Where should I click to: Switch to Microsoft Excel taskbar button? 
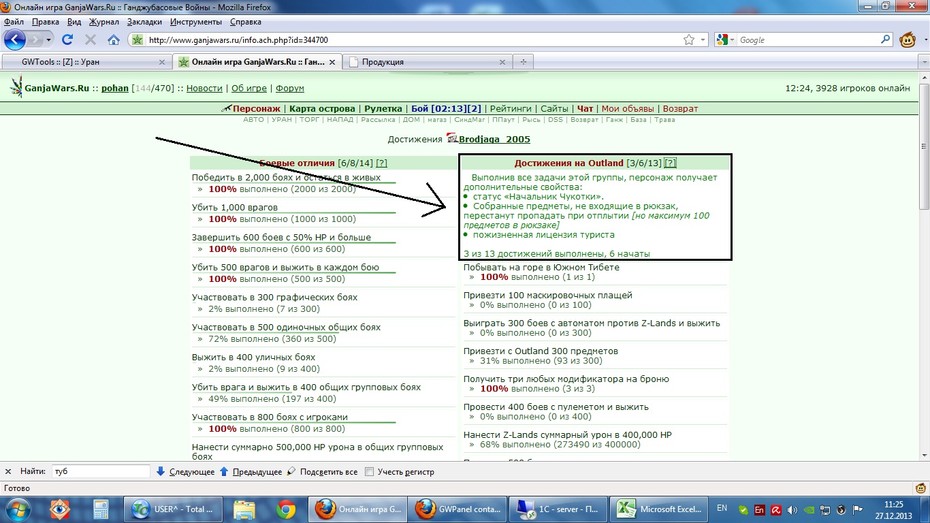pyautogui.click(x=660, y=509)
